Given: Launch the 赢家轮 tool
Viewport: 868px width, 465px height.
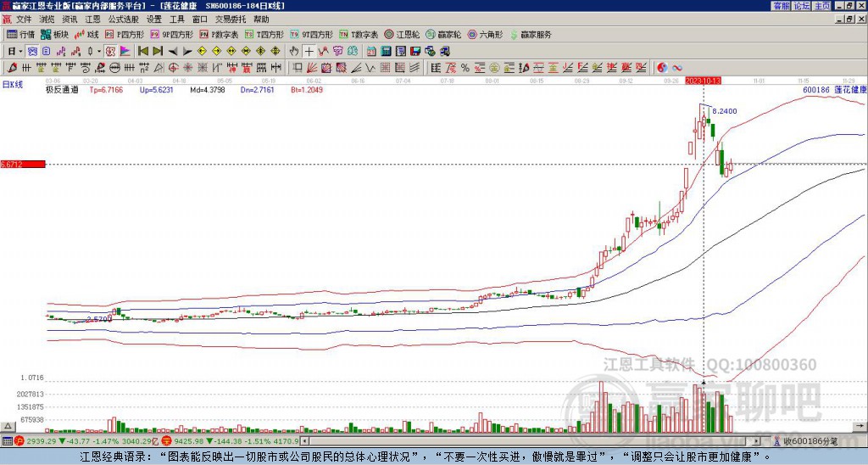Looking at the screenshot, I should pos(444,34).
